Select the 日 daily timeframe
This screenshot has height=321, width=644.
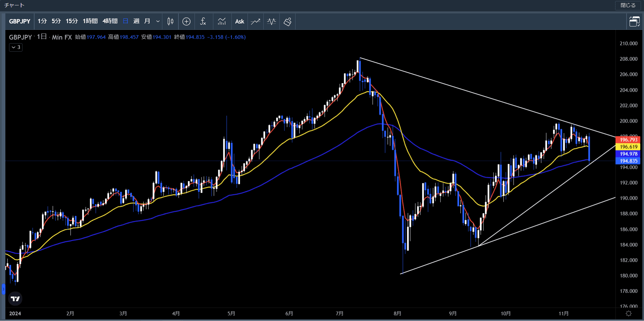125,21
